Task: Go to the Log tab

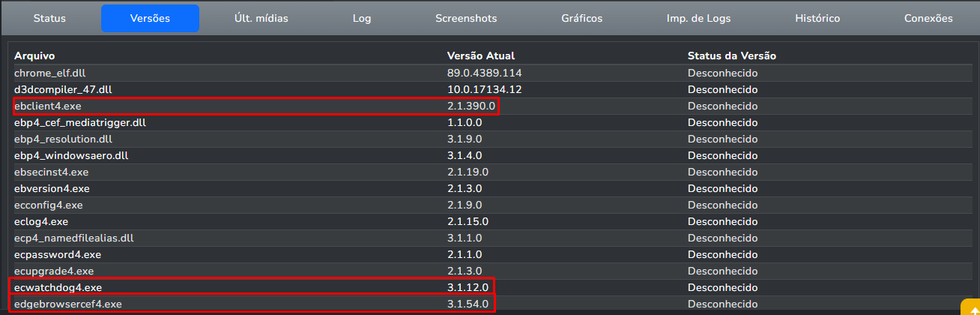Action: coord(362,18)
